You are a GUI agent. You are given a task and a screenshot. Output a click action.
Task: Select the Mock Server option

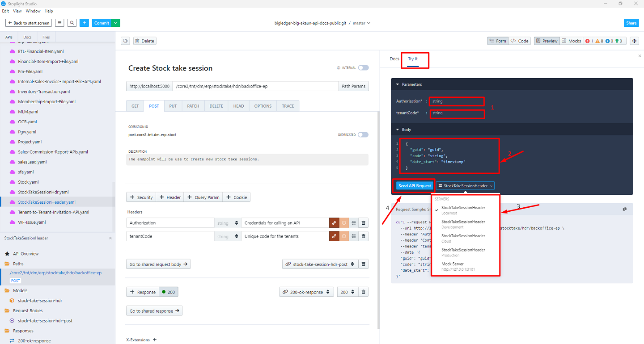tap(465, 267)
